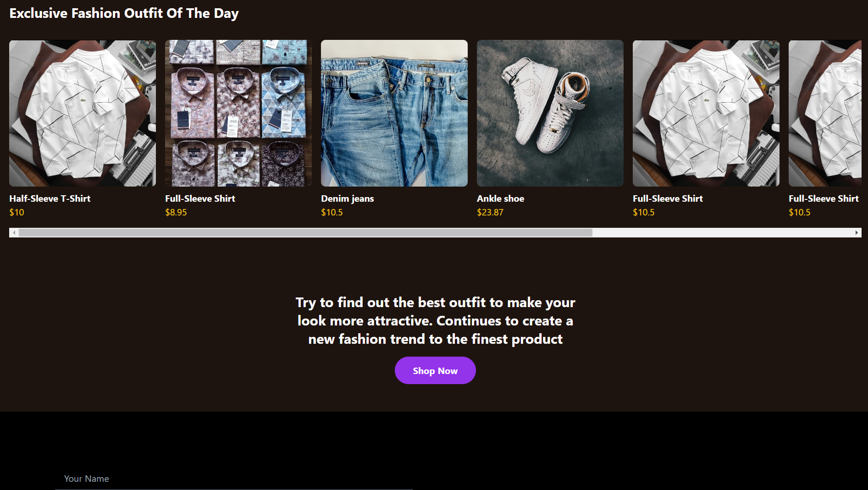Open the Half-Sleeve T-Shirt product image

pos(83,113)
